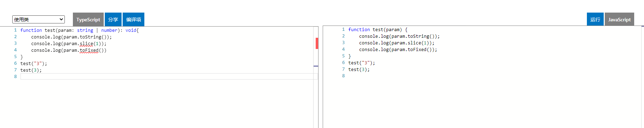This screenshot has height=128, width=644.
Task: Click 'console.log(param.toString());' in TypeScript editor
Action: point(71,37)
